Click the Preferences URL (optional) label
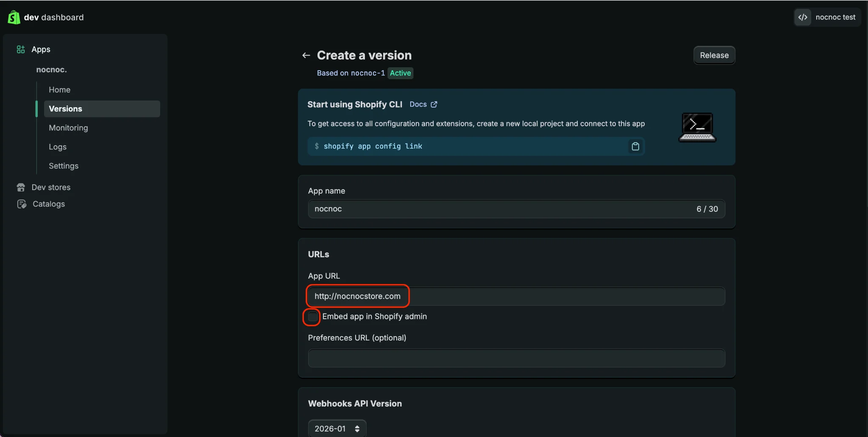Viewport: 868px width, 437px height. coord(357,338)
